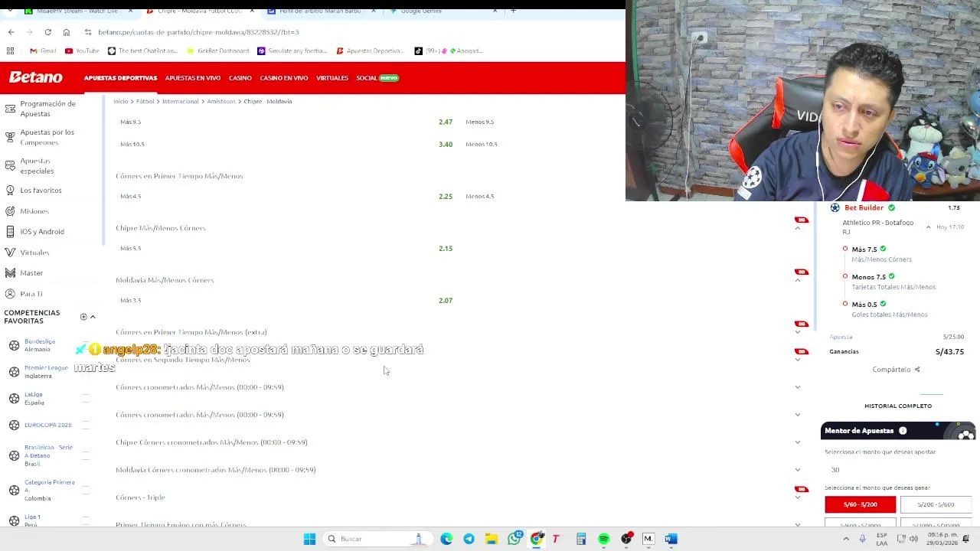Expand Córners - Triple market
Viewport: 980px width, 551px height.
797,497
